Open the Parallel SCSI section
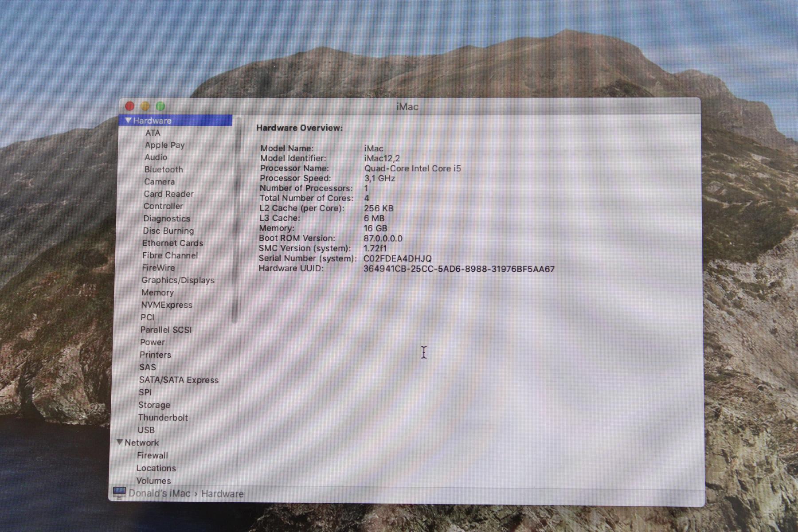The width and height of the screenshot is (798, 532). [x=166, y=330]
